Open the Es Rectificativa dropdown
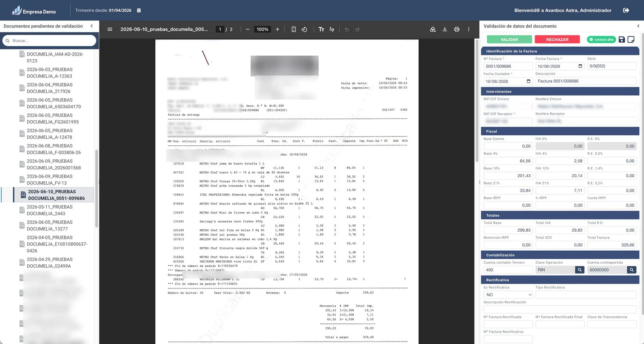This screenshot has width=644, height=344. (508, 295)
